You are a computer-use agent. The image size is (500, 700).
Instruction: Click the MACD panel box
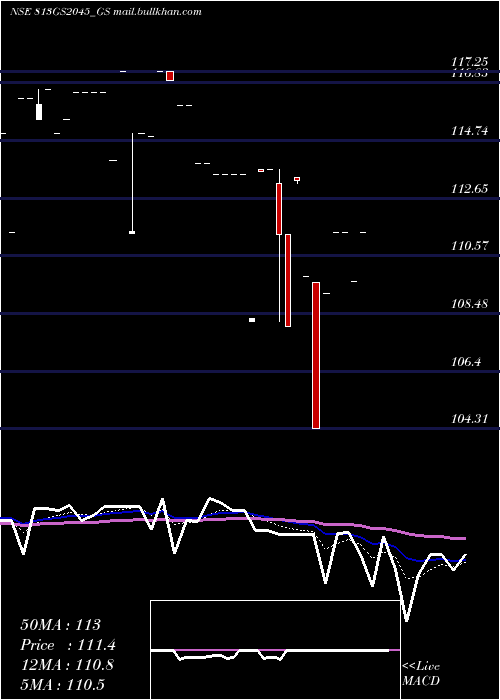275,650
